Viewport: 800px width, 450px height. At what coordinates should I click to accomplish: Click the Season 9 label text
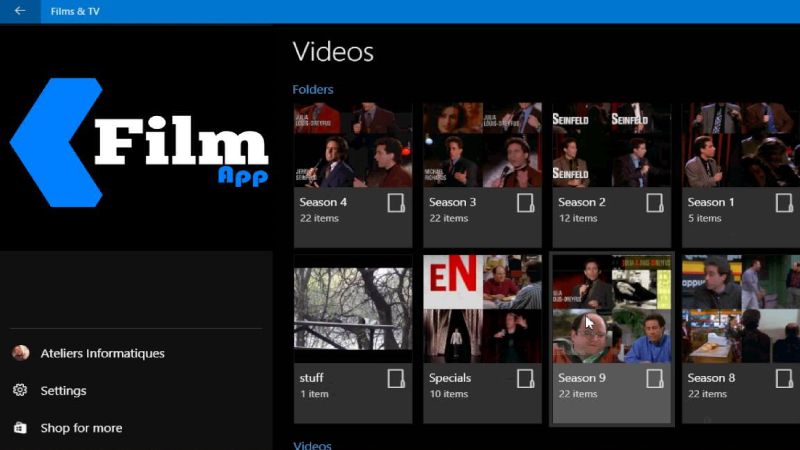coord(582,378)
